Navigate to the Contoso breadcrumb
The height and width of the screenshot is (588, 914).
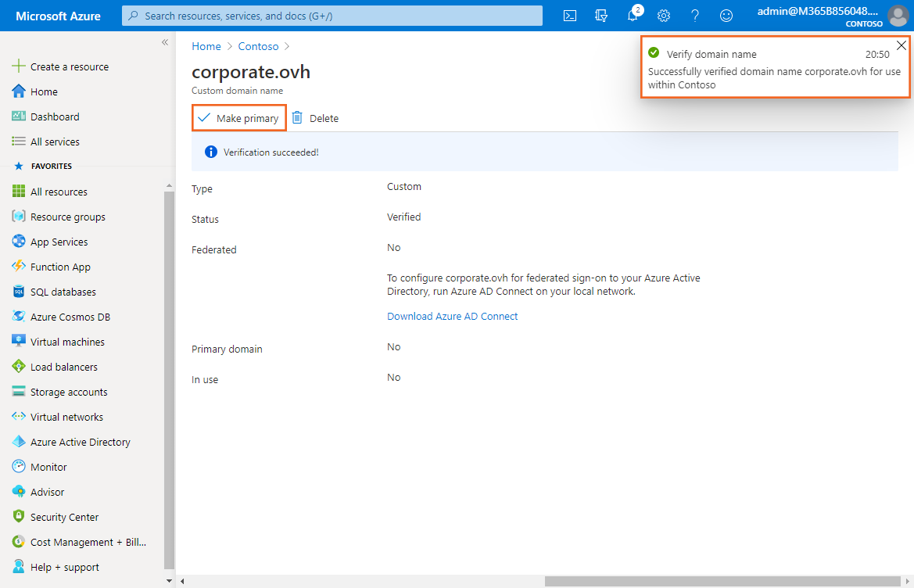258,47
